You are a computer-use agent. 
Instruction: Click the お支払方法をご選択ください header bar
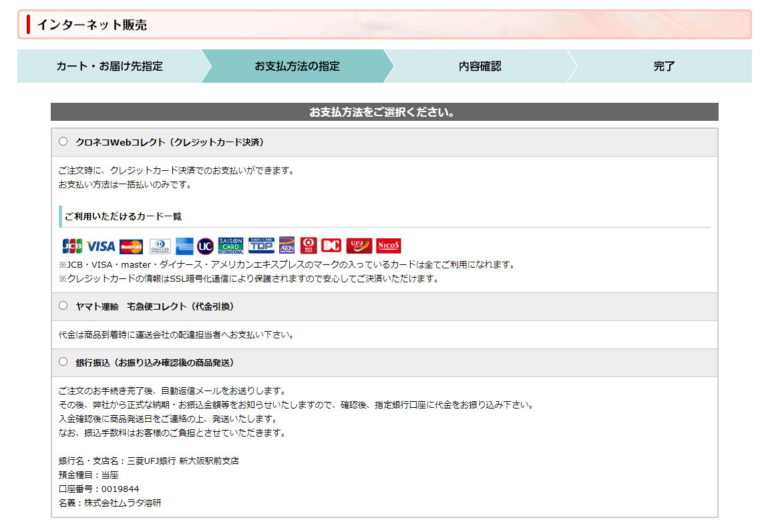tap(385, 112)
